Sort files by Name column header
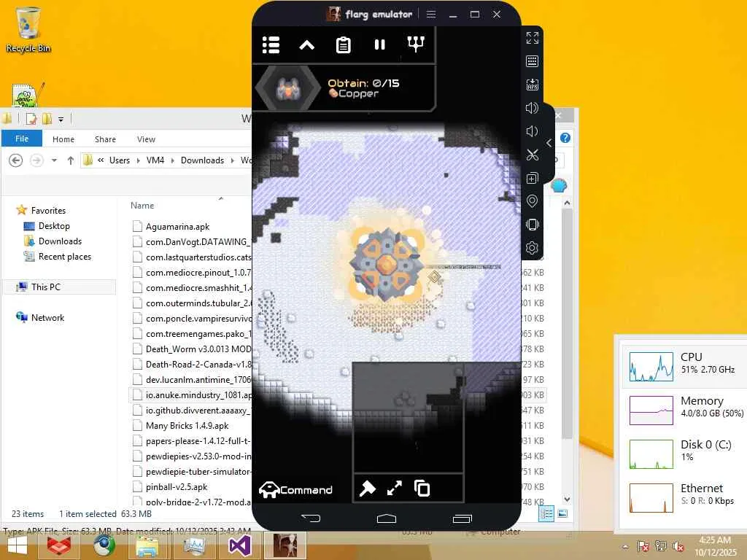The image size is (747, 560). 142,206
